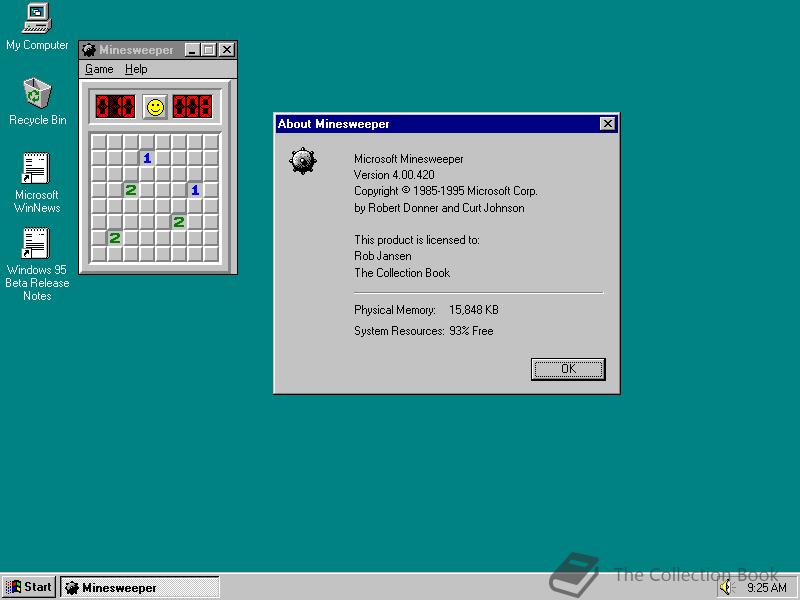The height and width of the screenshot is (600, 800).
Task: Click the Minesweeper icon in the title bar
Action: coord(88,49)
